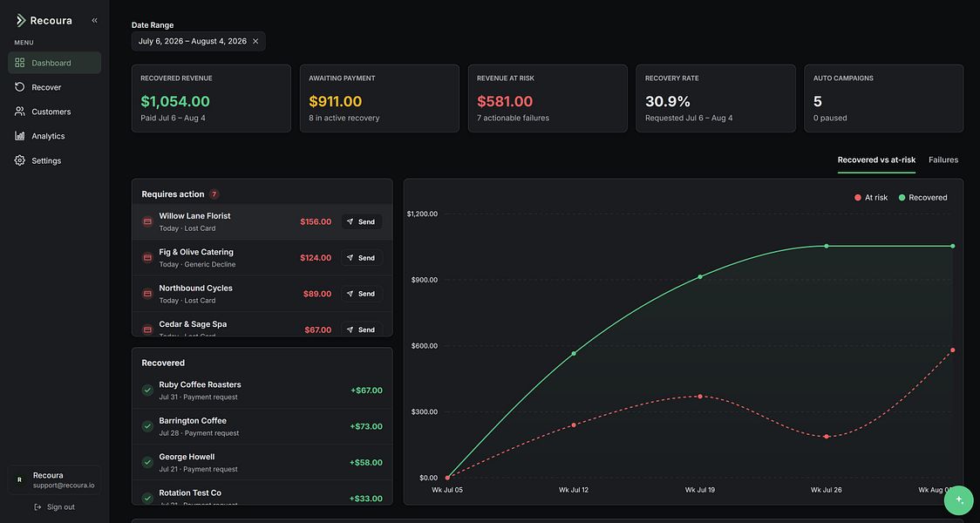Viewport: 980px width, 523px height.
Task: Send recovery request to Fig & Olive Catering
Action: coord(362,258)
